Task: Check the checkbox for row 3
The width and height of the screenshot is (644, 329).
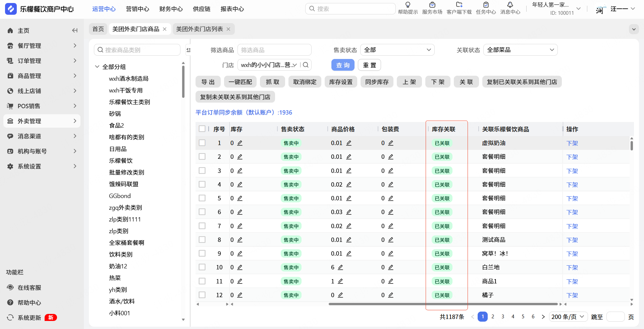Action: click(x=202, y=171)
